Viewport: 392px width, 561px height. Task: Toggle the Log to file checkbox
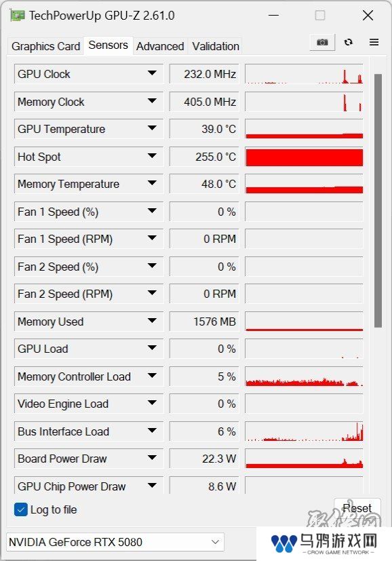pyautogui.click(x=21, y=509)
